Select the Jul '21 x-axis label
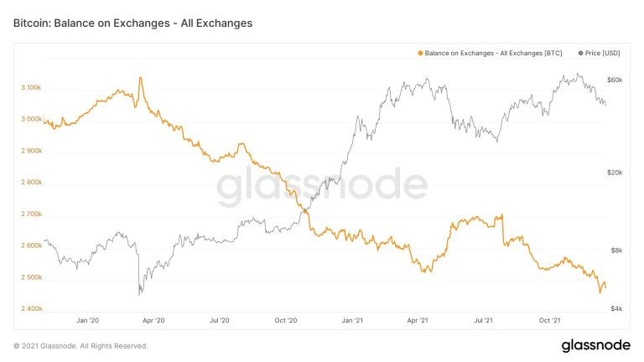Screen dimensions: 644x362 (x=483, y=320)
